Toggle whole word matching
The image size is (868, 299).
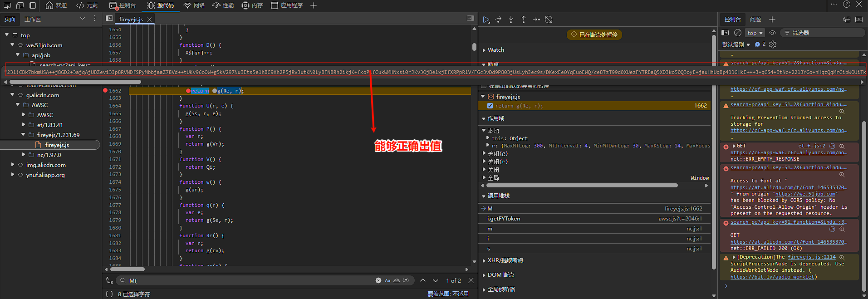(x=397, y=280)
